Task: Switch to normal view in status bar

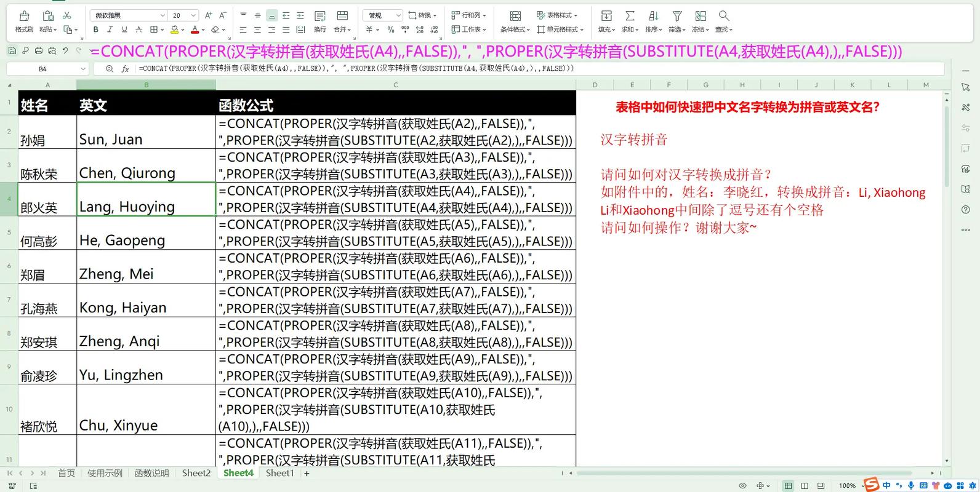Action: (x=788, y=485)
